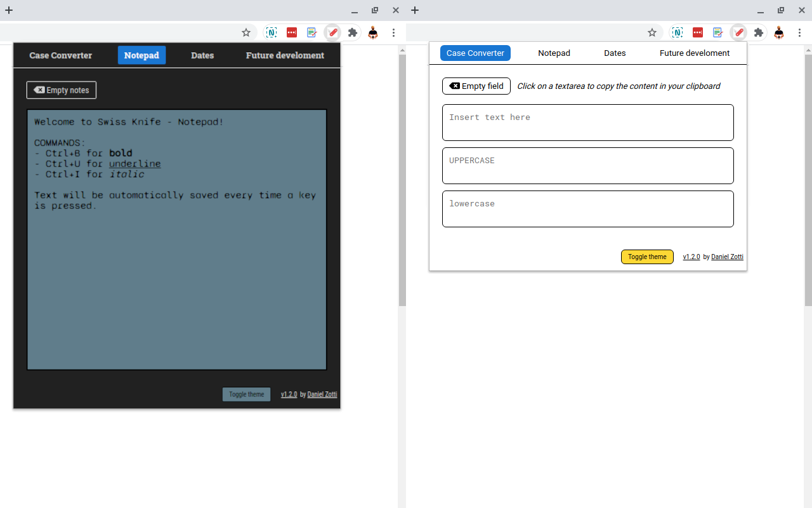Open the Daniel Zotti link in the dark popup
This screenshot has width=812, height=508.
click(322, 394)
